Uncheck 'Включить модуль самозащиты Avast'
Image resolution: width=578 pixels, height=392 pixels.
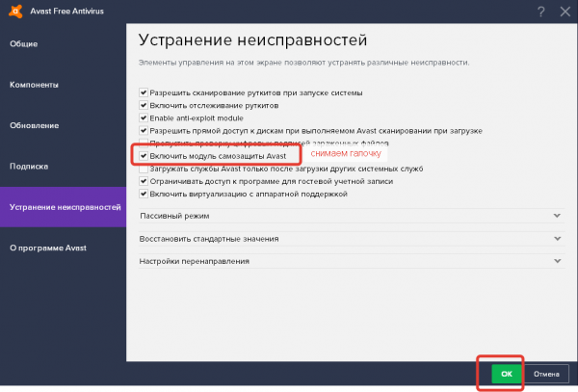point(144,156)
